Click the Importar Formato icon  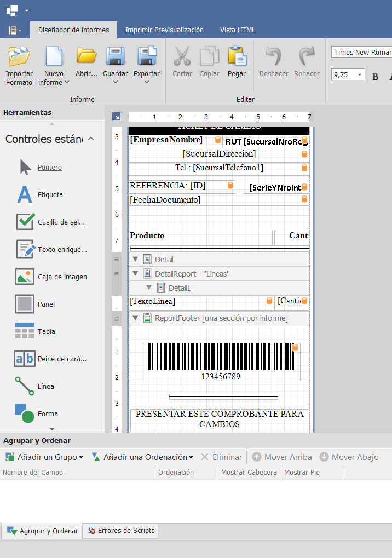pos(19,56)
